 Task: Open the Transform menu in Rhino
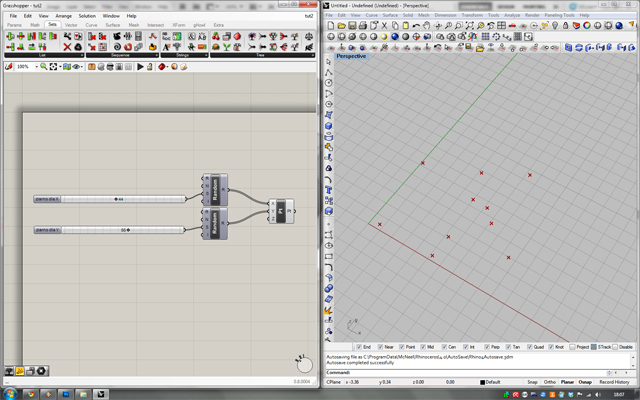click(x=472, y=15)
